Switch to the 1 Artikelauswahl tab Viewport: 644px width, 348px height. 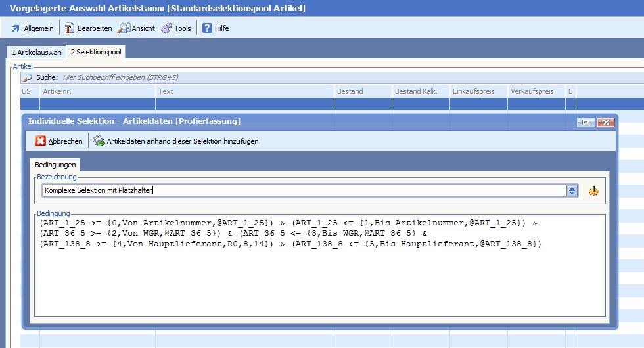[x=37, y=52]
